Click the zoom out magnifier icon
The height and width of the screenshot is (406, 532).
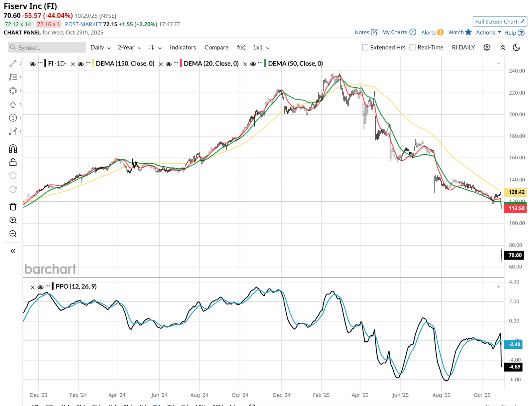pos(13,234)
